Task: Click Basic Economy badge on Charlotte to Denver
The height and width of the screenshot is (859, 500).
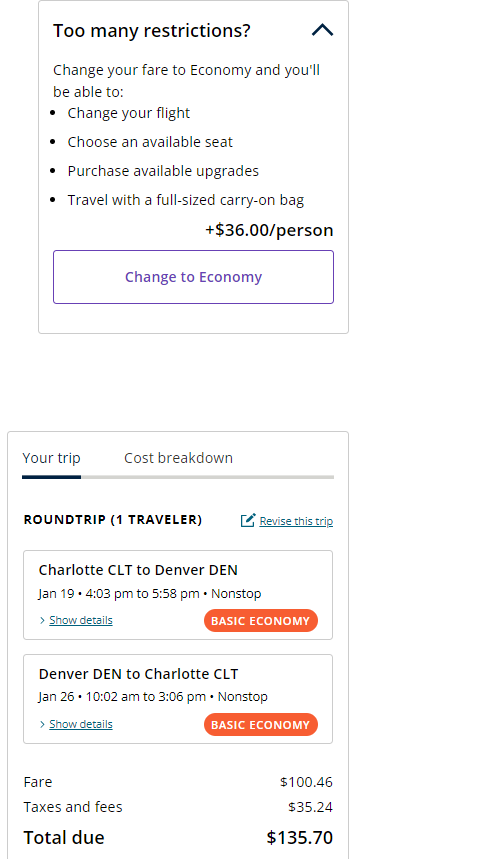Action: coord(261,621)
